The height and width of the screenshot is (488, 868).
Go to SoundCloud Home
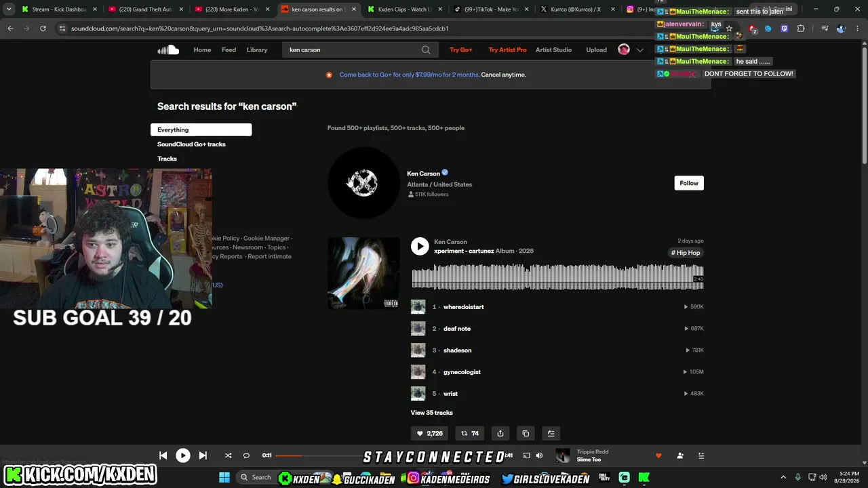click(x=202, y=49)
